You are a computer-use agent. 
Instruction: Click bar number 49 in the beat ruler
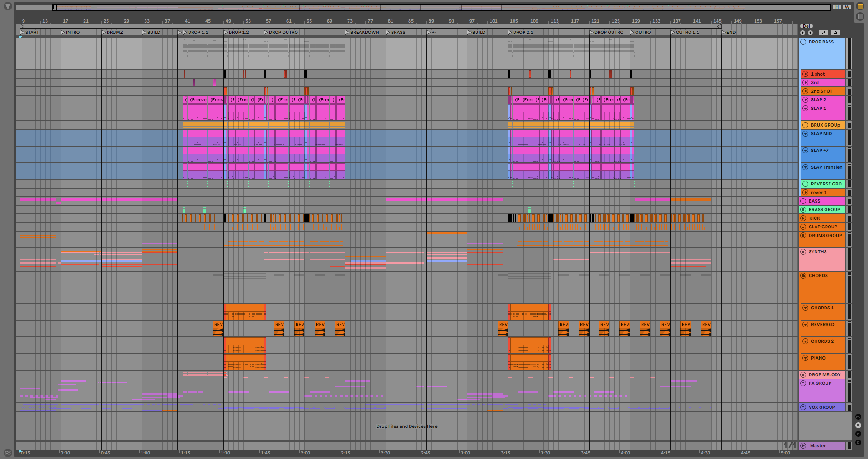pos(228,21)
